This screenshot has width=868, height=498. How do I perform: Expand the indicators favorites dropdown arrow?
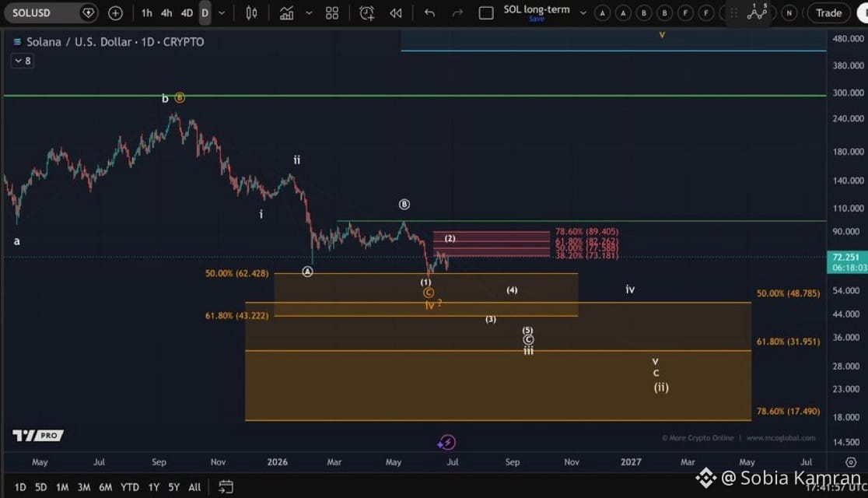click(x=309, y=12)
